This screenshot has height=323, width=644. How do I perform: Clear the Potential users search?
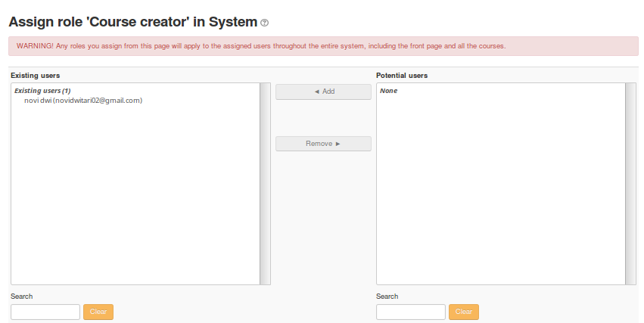[x=464, y=312]
